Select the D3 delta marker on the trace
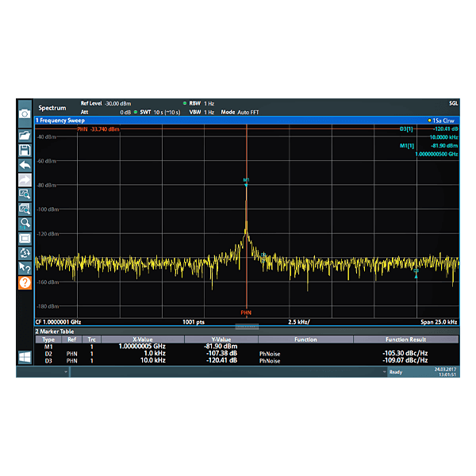The image size is (476, 476). point(416,274)
